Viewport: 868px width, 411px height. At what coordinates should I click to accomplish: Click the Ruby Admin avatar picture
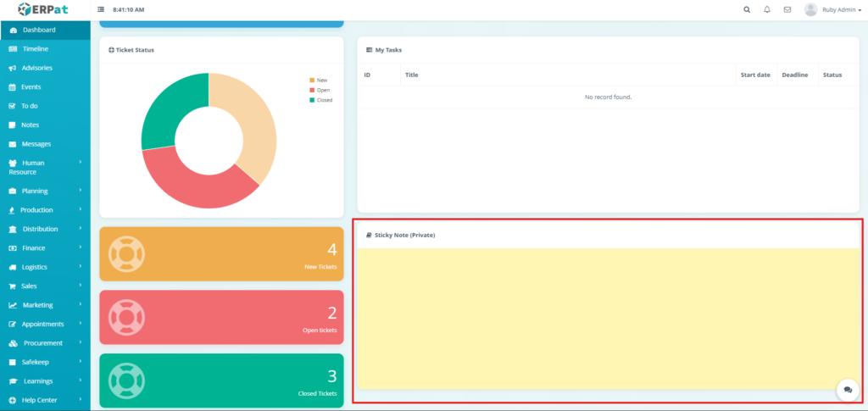tap(810, 9)
